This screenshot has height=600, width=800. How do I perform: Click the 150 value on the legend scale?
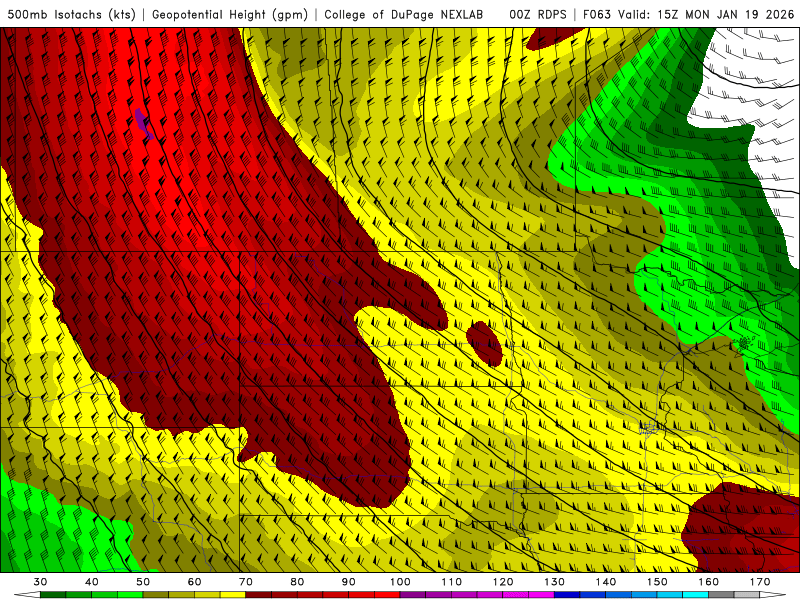[657, 582]
